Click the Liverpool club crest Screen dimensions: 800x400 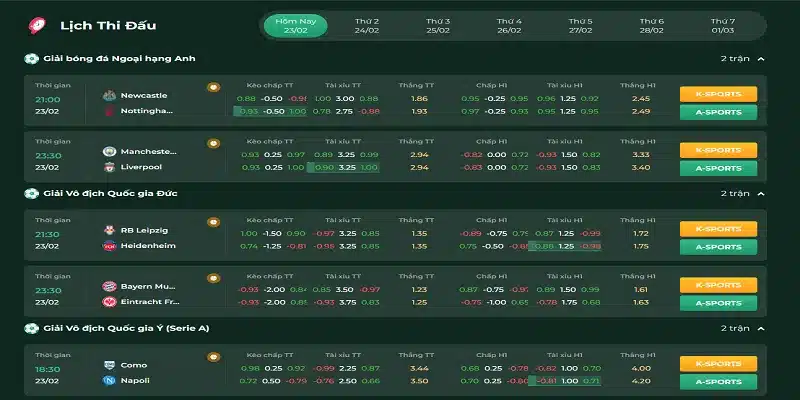pos(109,167)
